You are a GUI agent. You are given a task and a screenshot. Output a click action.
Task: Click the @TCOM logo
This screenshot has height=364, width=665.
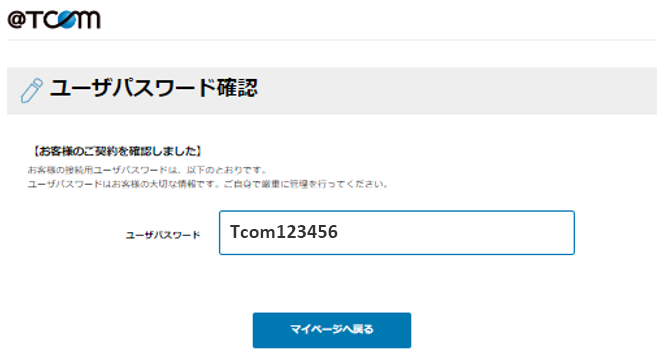click(x=54, y=20)
